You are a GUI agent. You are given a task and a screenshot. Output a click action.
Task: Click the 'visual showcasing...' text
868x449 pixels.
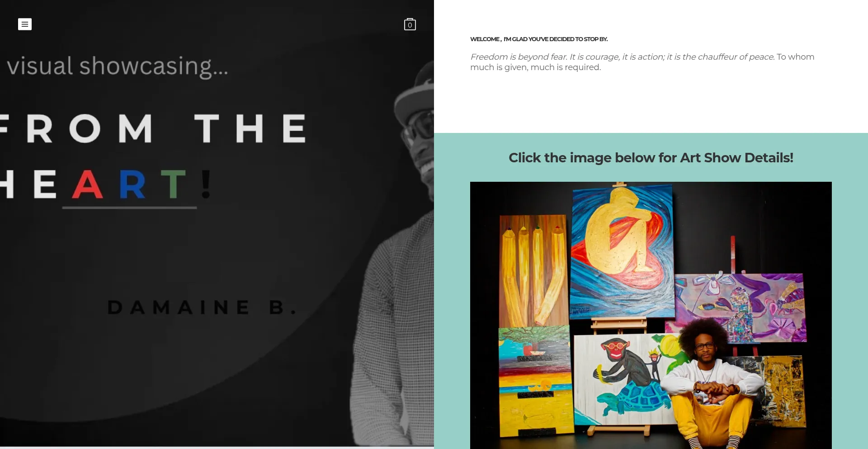pyautogui.click(x=118, y=66)
